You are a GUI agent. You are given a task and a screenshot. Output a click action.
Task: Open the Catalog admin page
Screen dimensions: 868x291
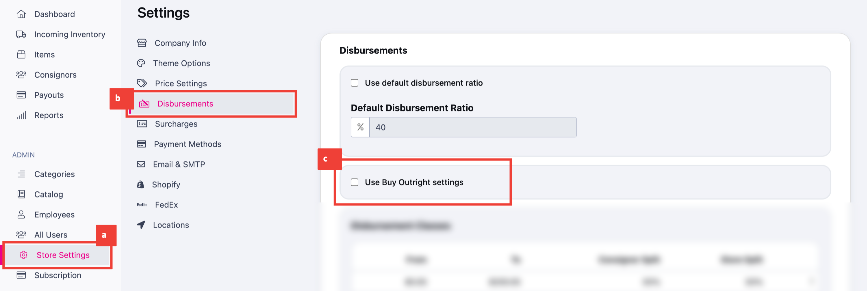[x=49, y=194]
